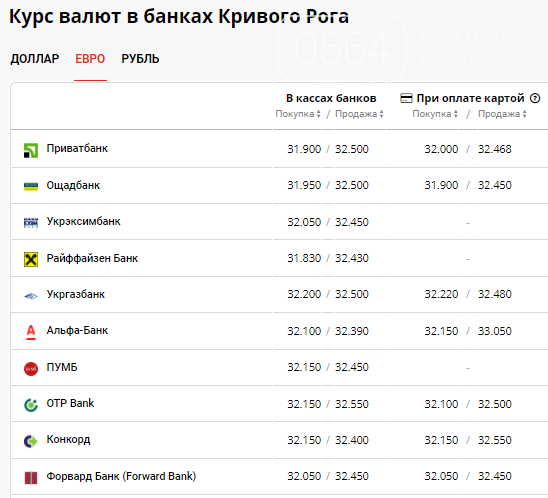Sort bank cash desk rates by Продажа

[x=359, y=114]
